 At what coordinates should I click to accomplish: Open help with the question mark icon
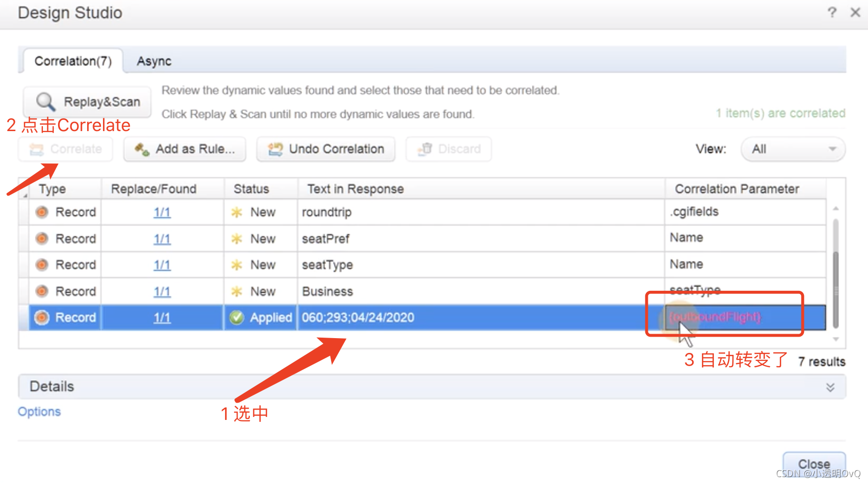[832, 12]
